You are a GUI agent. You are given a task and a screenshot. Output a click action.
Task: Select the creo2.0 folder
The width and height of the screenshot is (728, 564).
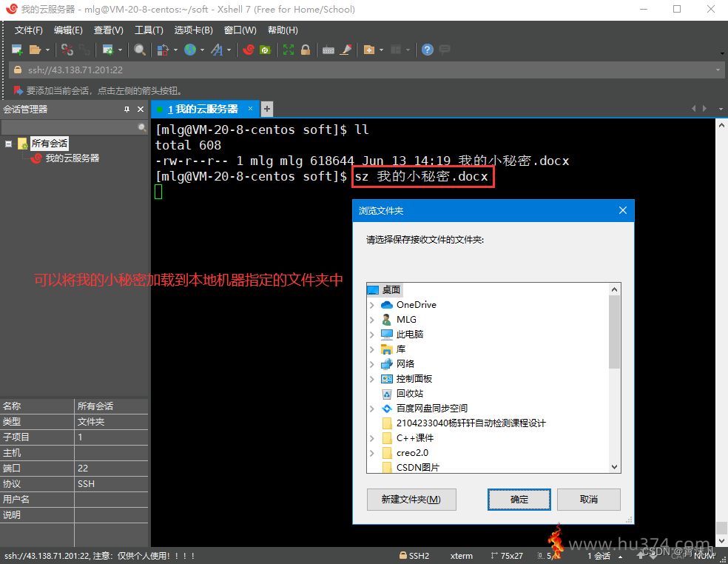click(412, 453)
